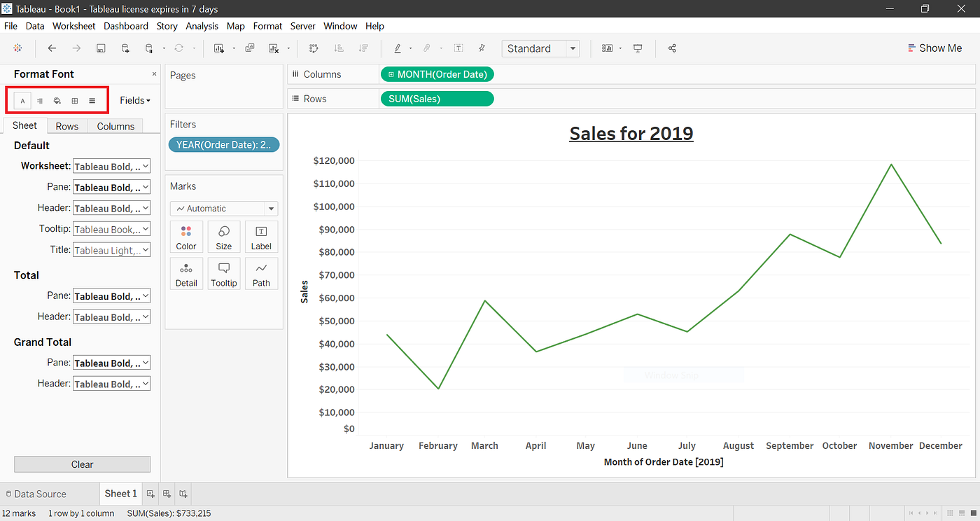Open the Default Header font dropdown

111,208
